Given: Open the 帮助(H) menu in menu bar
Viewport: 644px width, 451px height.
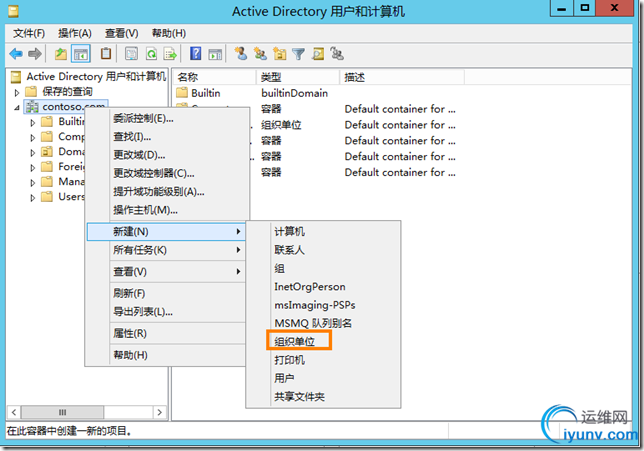Looking at the screenshot, I should click(x=169, y=33).
